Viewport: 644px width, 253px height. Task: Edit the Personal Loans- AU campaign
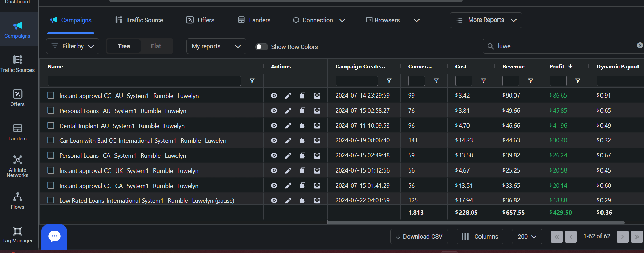coord(288,111)
